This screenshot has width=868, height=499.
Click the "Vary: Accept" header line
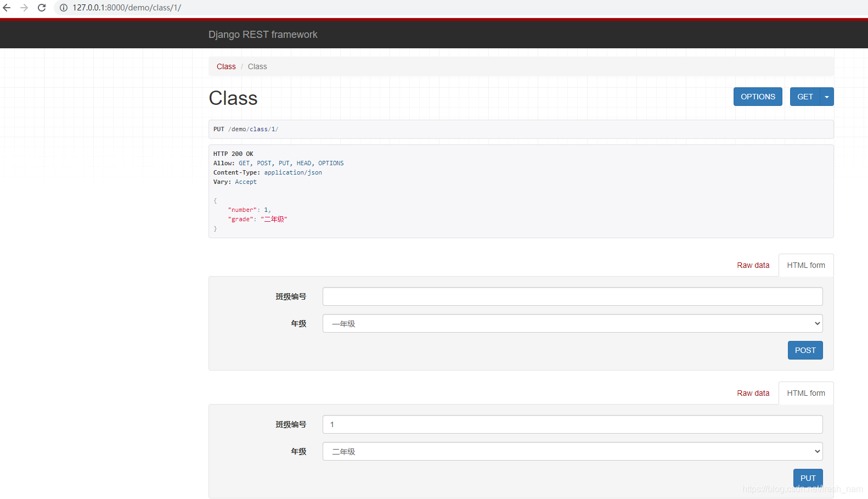pos(235,182)
